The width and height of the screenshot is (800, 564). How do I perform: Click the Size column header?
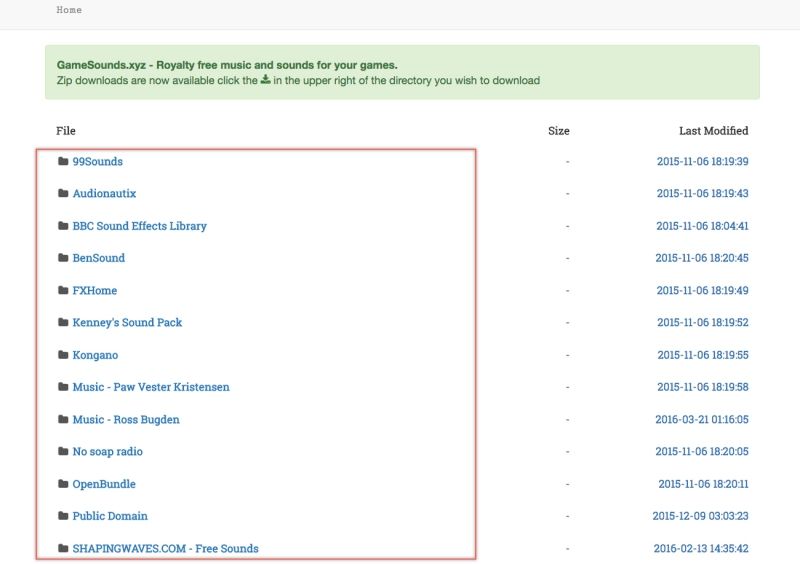[559, 131]
